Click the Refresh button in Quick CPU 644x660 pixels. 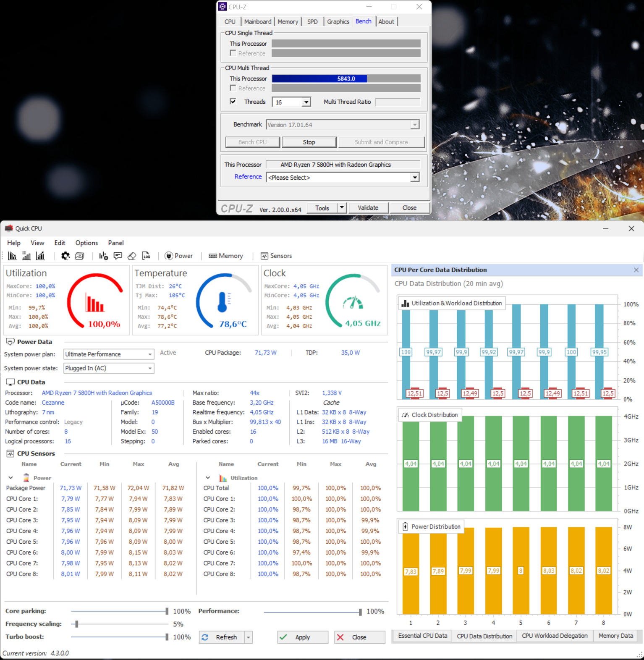[x=222, y=637]
